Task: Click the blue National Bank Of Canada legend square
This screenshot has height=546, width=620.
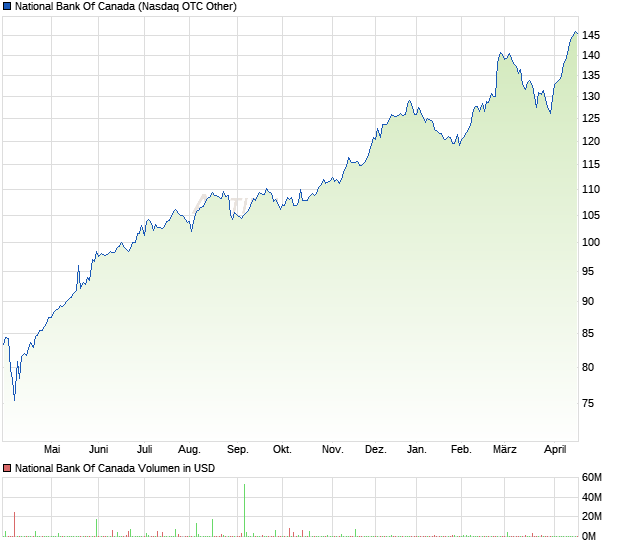Action: click(7, 6)
